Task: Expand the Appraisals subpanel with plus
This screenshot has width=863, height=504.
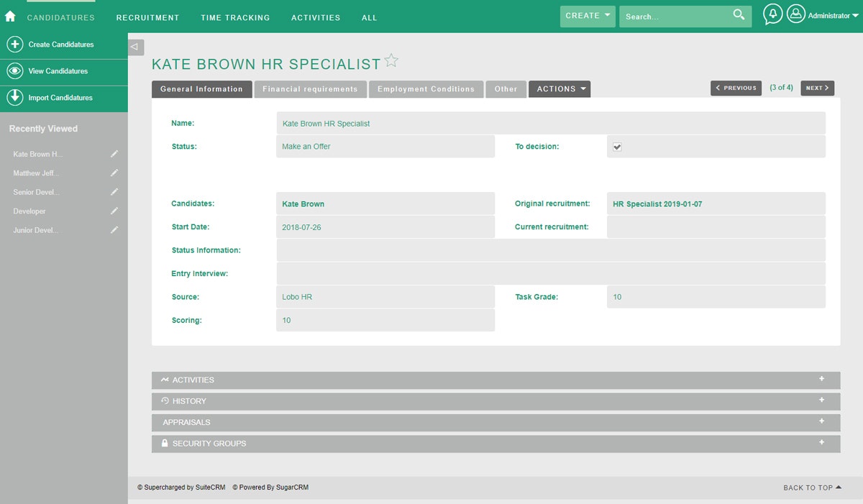Action: point(821,421)
